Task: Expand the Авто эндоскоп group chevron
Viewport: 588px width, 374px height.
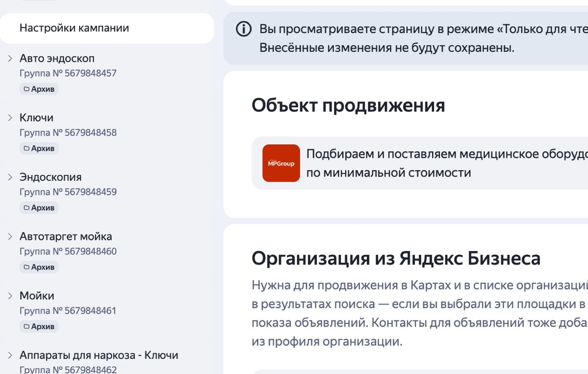Action: [x=10, y=58]
